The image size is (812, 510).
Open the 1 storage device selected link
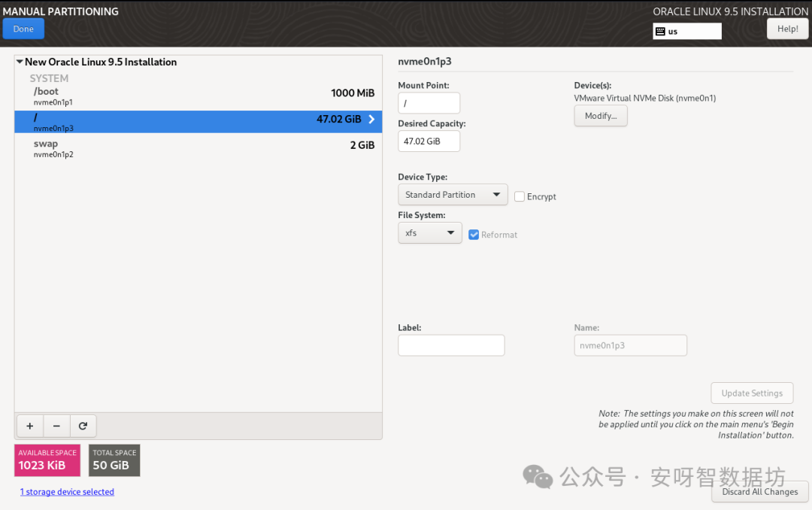click(x=67, y=492)
